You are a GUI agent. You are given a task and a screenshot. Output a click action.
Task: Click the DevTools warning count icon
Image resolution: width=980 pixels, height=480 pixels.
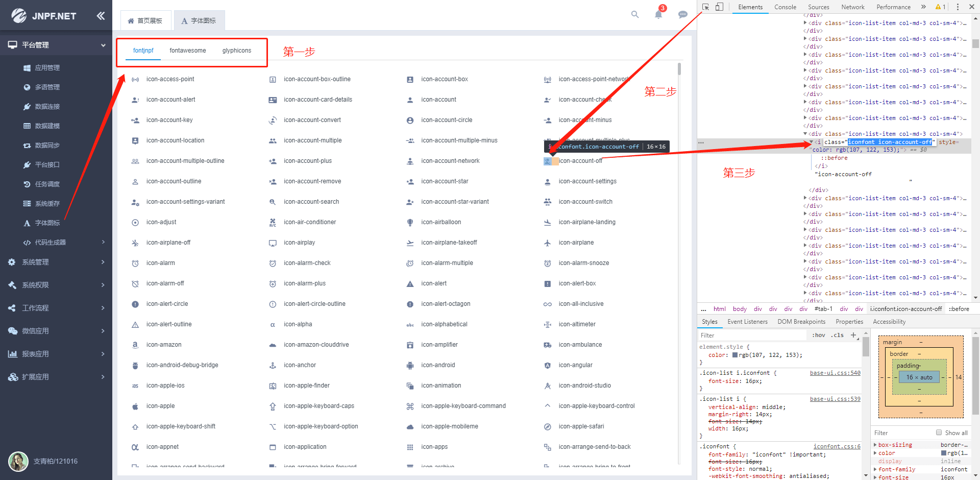point(940,7)
